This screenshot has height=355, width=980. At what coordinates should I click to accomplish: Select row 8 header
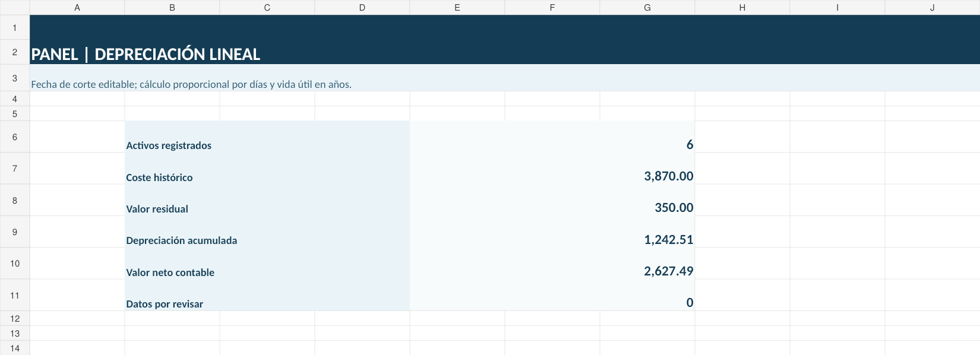(x=15, y=200)
